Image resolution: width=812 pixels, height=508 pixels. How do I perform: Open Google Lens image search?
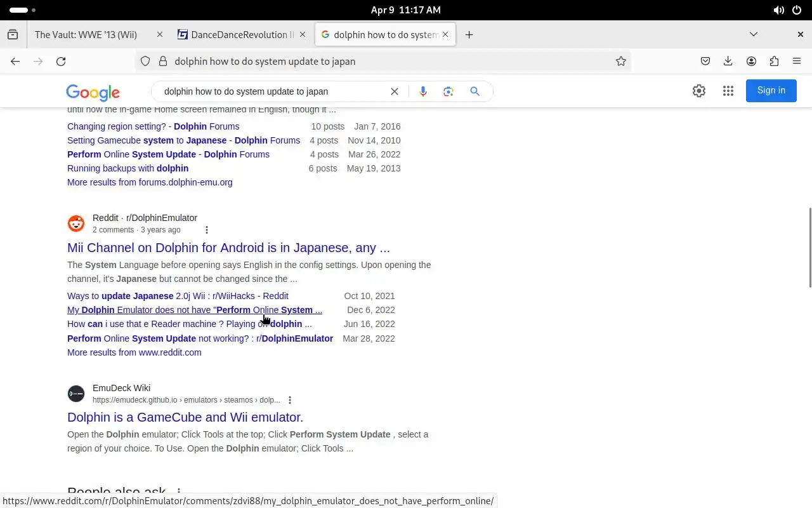[449, 91]
